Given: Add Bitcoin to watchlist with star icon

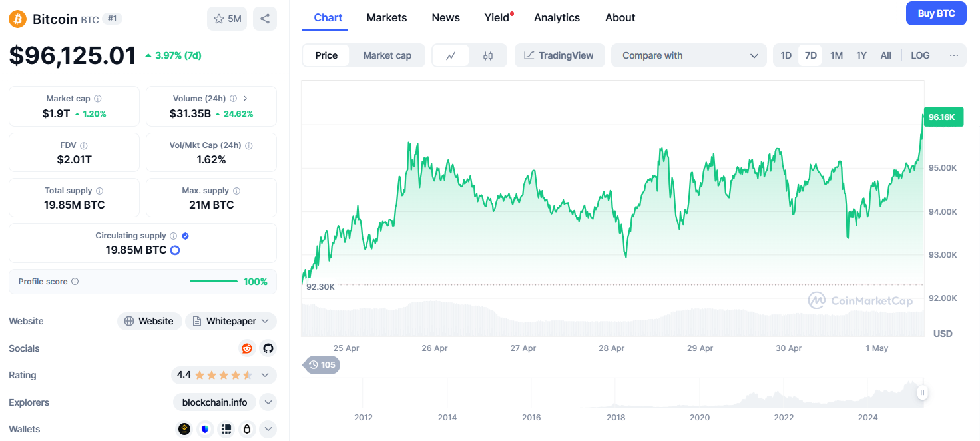Looking at the screenshot, I should coord(227,19).
